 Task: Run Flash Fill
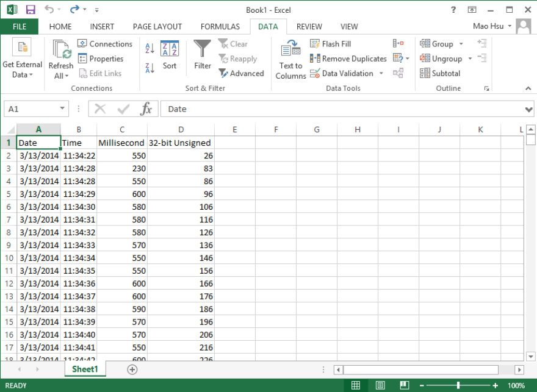[x=331, y=44]
